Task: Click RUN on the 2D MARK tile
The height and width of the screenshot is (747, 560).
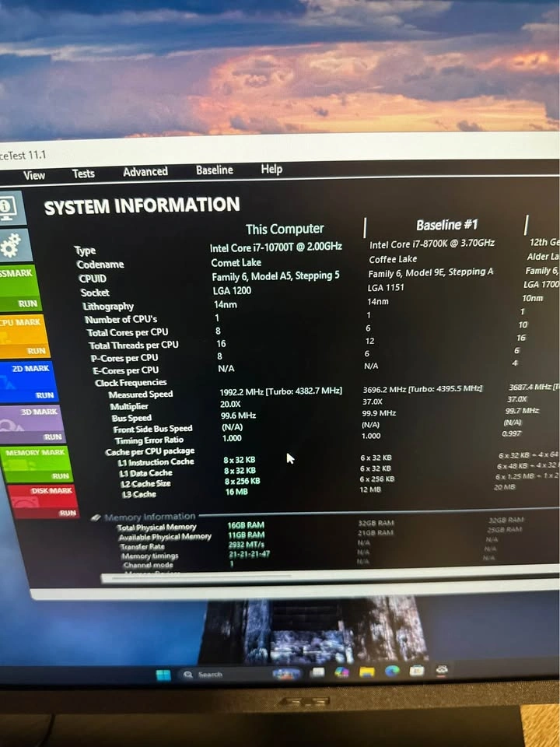Action: point(45,395)
